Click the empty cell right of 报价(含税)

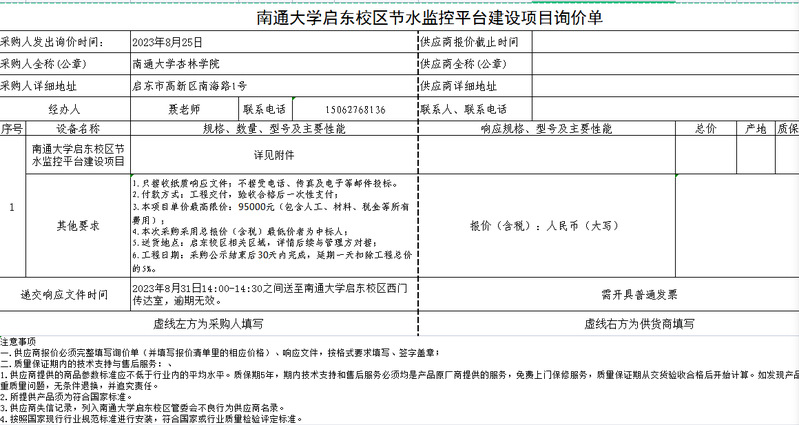click(x=737, y=226)
